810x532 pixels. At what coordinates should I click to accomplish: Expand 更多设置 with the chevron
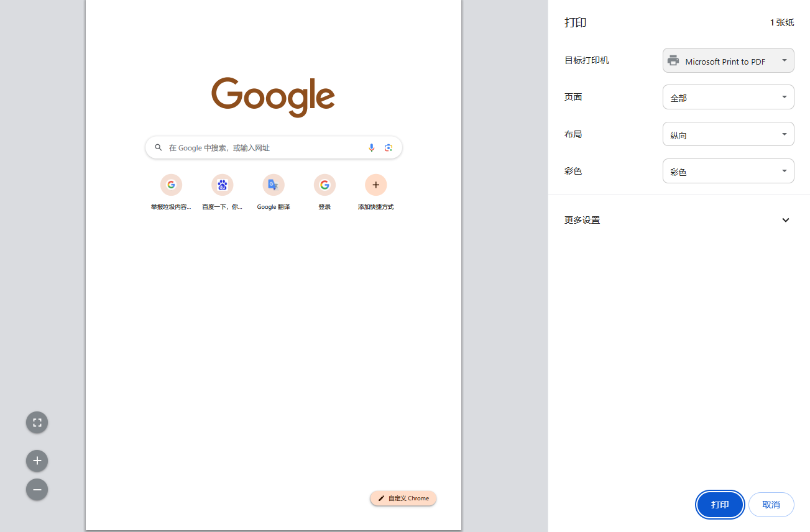(x=786, y=220)
